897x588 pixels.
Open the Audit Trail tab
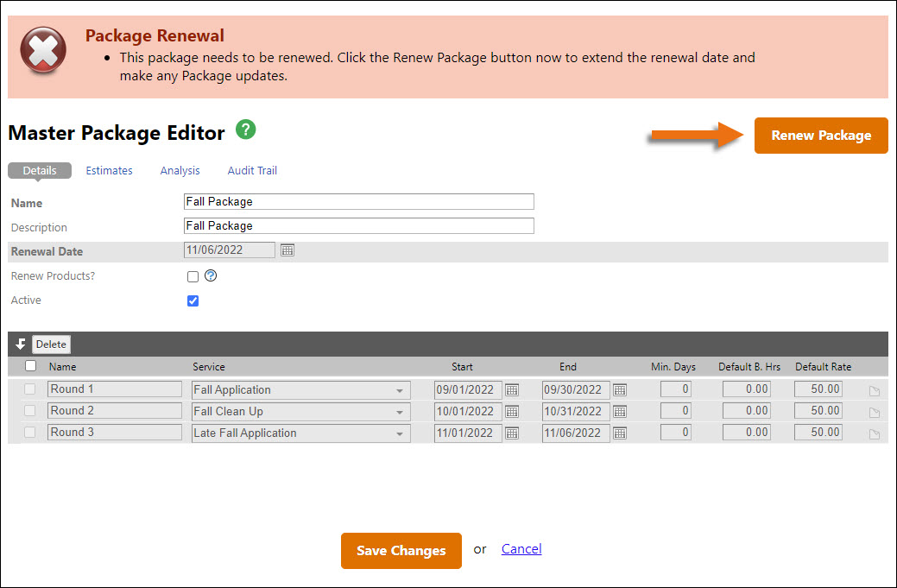click(251, 170)
